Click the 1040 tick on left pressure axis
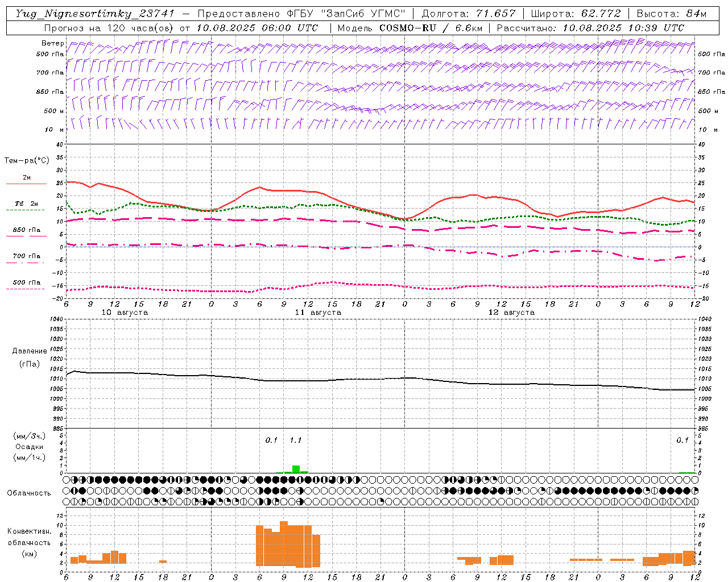The height and width of the screenshot is (582, 728). click(57, 319)
